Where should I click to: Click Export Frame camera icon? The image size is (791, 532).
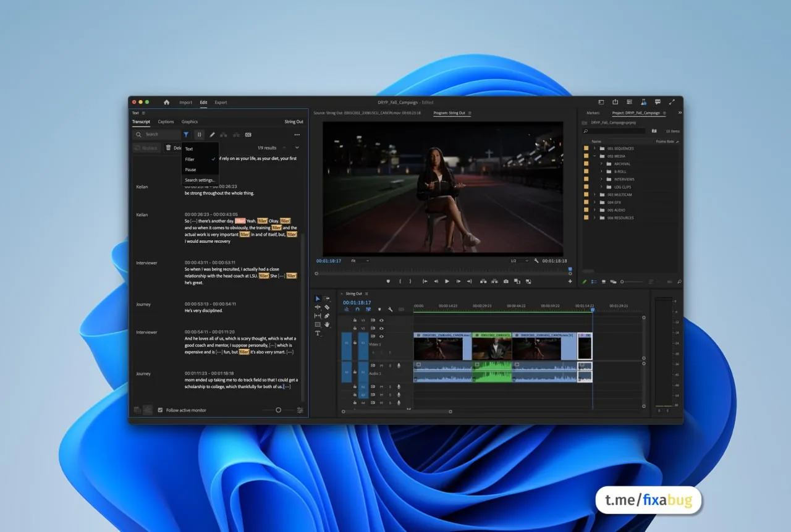click(506, 281)
